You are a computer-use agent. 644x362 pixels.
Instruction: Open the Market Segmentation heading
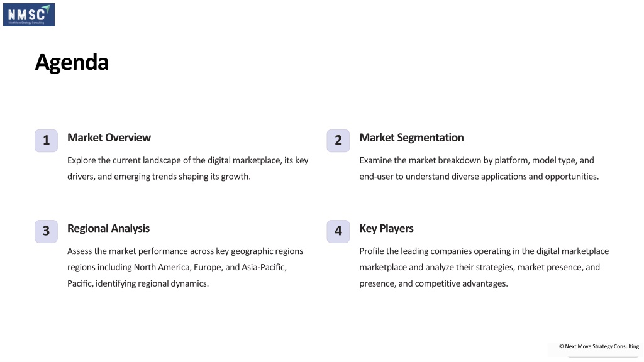click(411, 138)
